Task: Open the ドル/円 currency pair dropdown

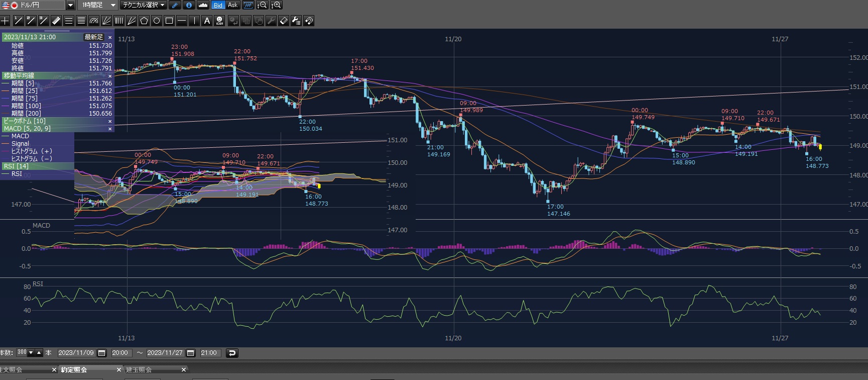Action: tap(71, 5)
